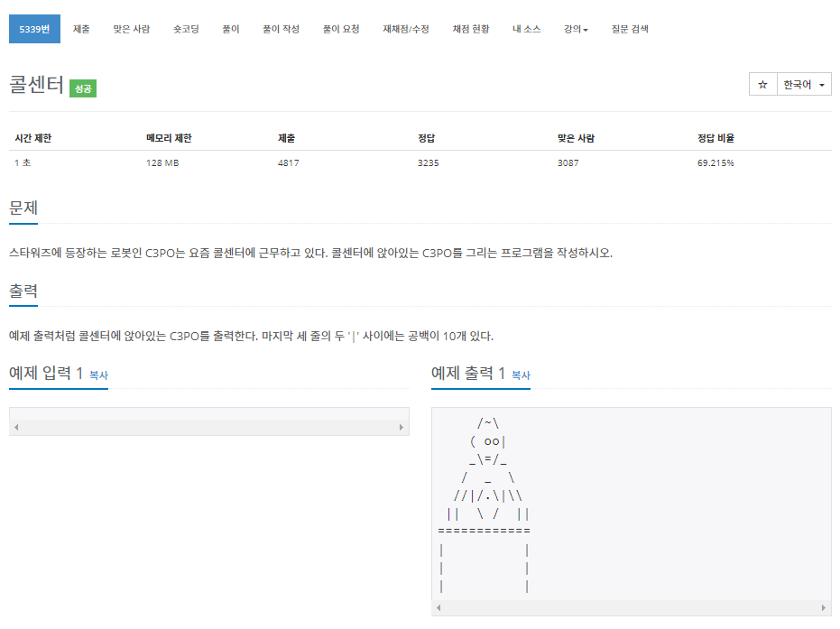Click the 정답 비율 column header
Screen dimensions: 840x629
(715, 138)
